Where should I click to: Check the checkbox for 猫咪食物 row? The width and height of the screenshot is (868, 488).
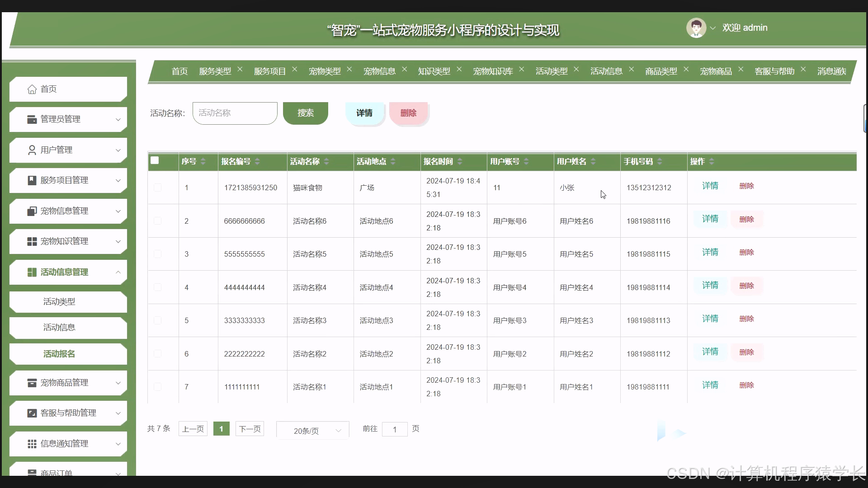(x=157, y=188)
